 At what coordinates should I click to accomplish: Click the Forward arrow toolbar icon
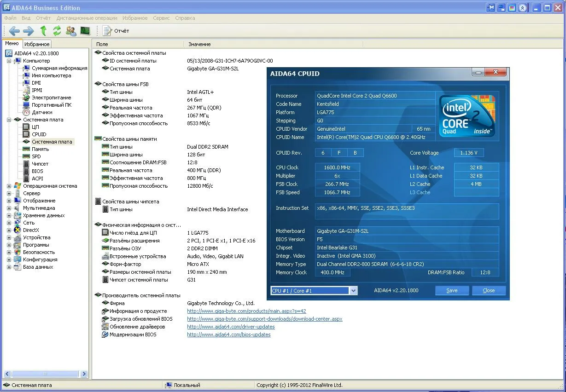coord(29,31)
